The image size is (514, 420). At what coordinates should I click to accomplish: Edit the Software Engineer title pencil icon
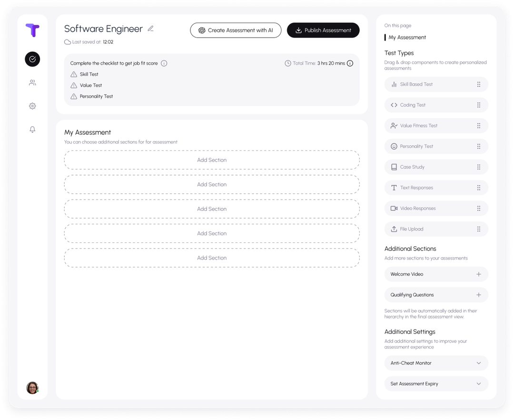point(150,29)
